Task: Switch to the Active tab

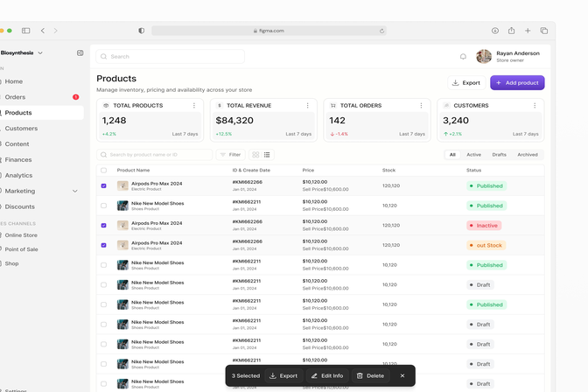Action: [x=473, y=155]
